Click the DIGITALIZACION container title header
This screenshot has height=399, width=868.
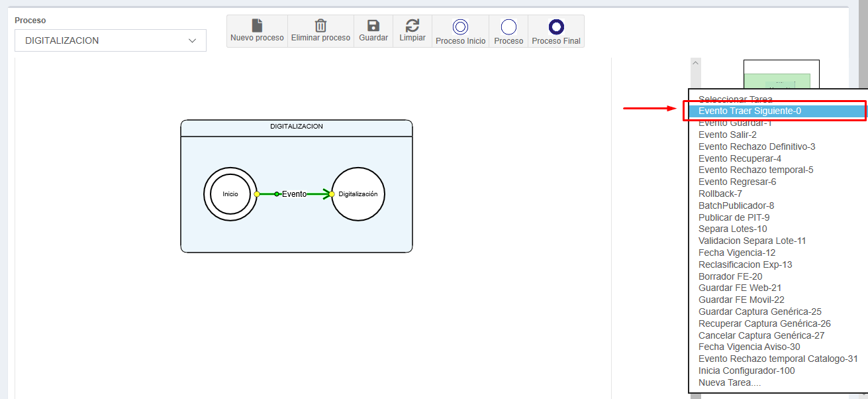(x=296, y=127)
